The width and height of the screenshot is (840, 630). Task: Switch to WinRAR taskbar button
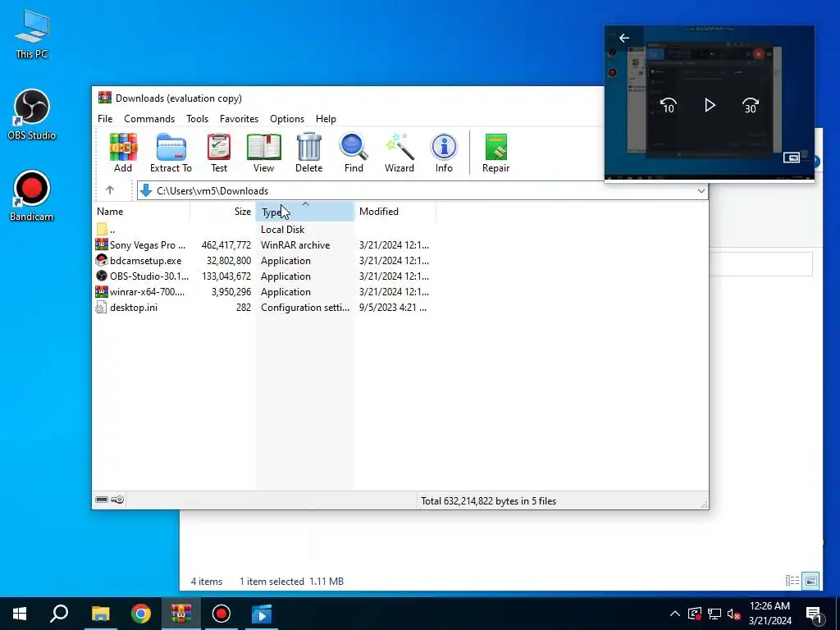point(181,614)
